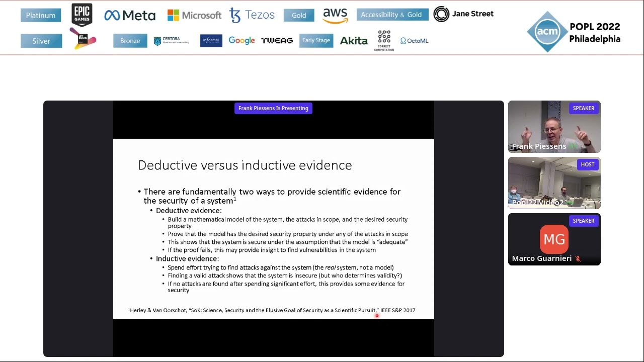
Task: Click the Tezos sponsor logo
Action: coord(252,15)
